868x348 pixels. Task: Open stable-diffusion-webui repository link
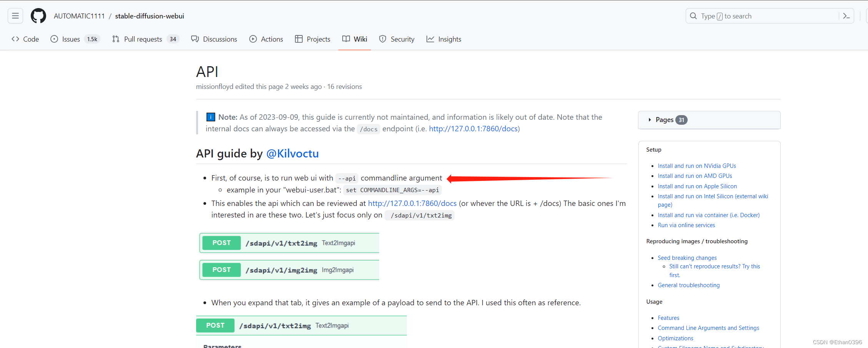[150, 16]
